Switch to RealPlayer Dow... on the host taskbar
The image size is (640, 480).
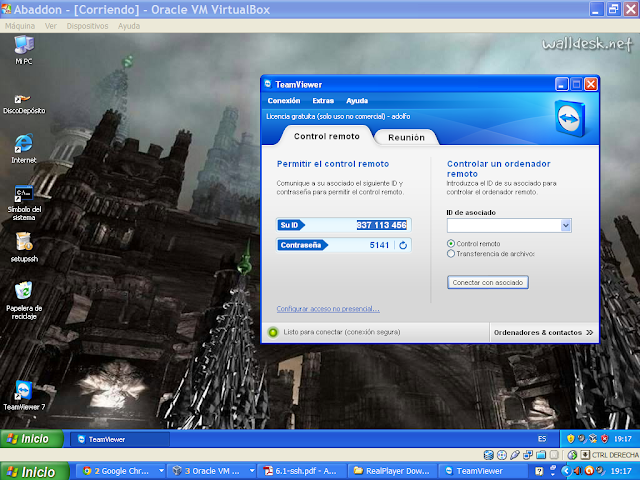point(393,471)
